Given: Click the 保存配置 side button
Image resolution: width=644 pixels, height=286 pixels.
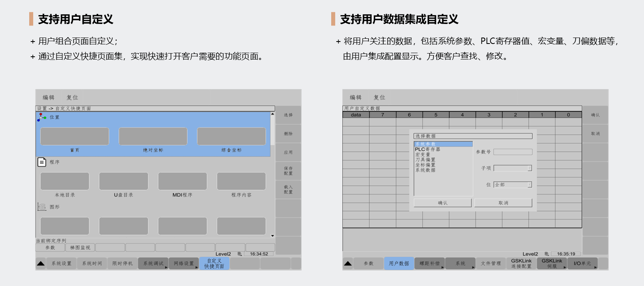Looking at the screenshot, I should point(288,171).
